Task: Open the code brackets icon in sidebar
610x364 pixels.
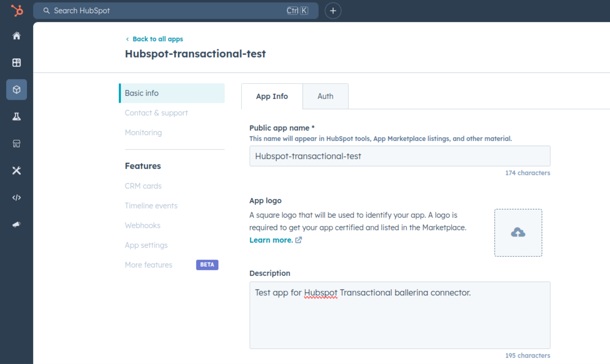Action: point(16,197)
